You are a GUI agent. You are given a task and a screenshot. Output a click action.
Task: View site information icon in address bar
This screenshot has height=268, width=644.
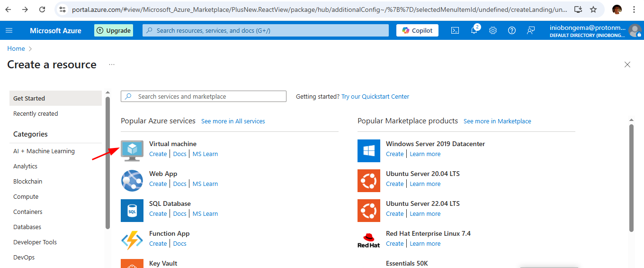[x=63, y=9]
